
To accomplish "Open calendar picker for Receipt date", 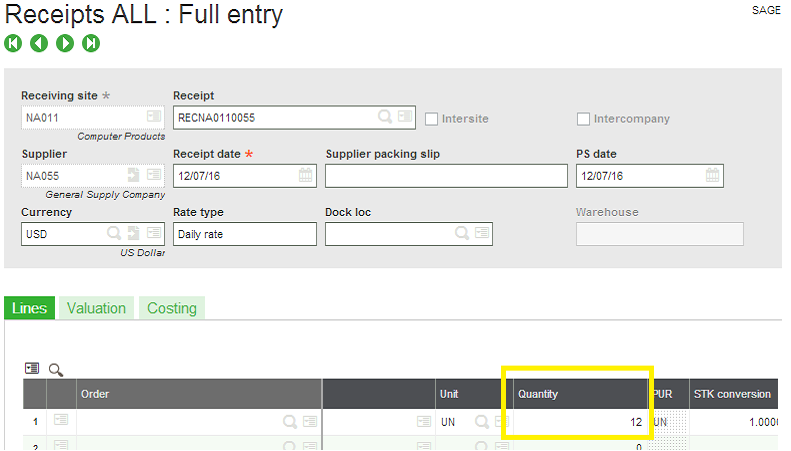I will pyautogui.click(x=305, y=175).
